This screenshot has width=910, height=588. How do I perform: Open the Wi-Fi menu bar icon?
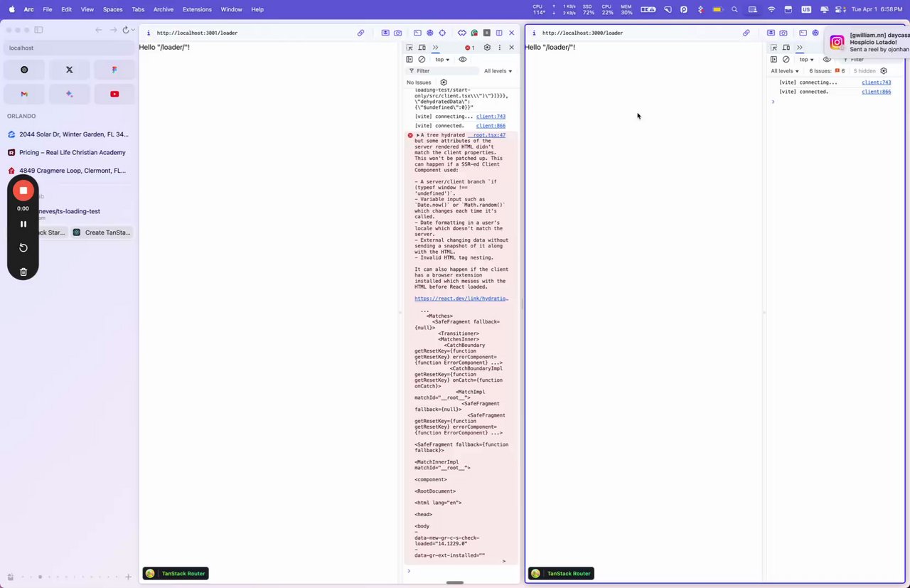click(771, 9)
